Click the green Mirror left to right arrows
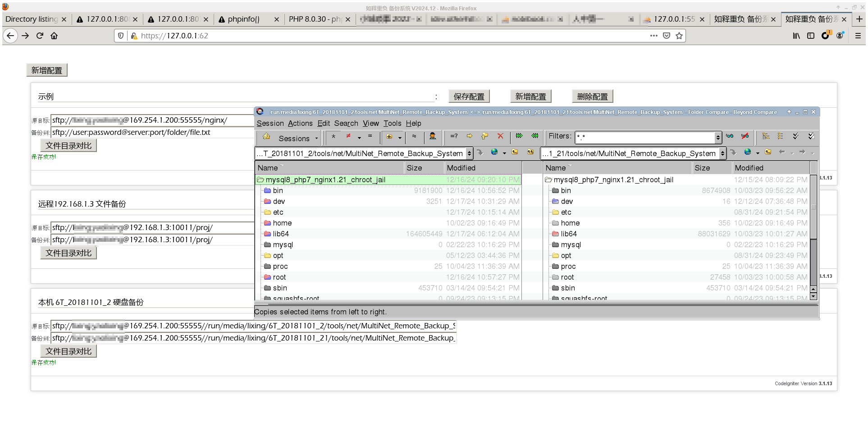Viewport: 868px width, 447px height. click(x=519, y=136)
